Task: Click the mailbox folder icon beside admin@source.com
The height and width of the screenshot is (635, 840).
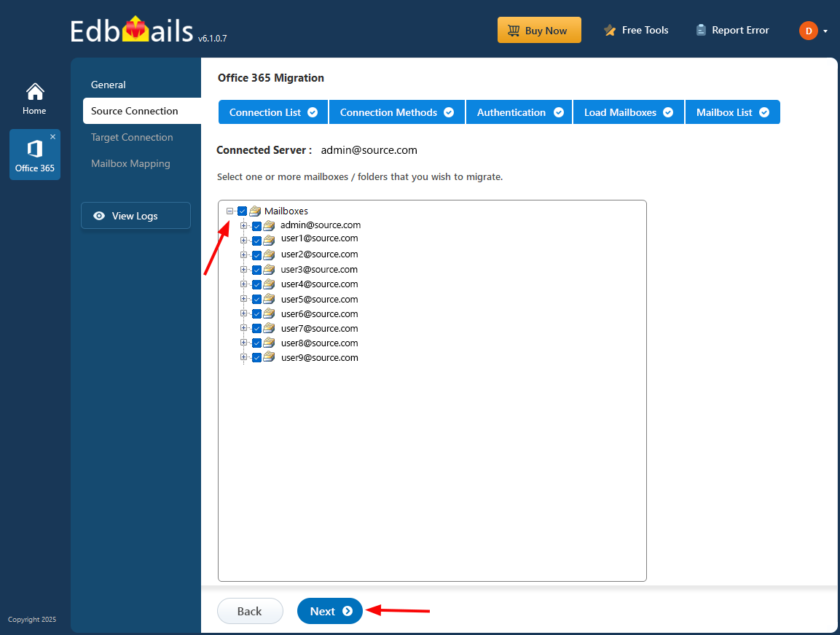Action: click(x=270, y=225)
